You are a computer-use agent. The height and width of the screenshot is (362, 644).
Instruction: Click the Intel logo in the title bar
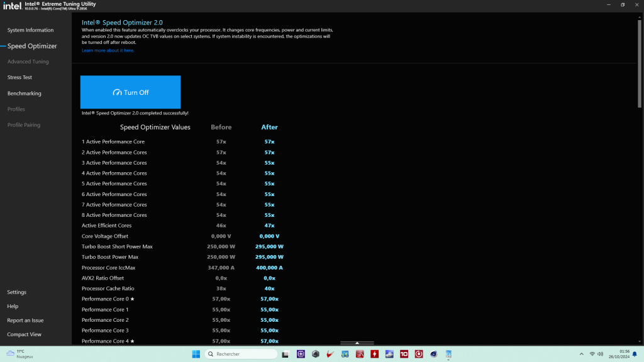13,6
